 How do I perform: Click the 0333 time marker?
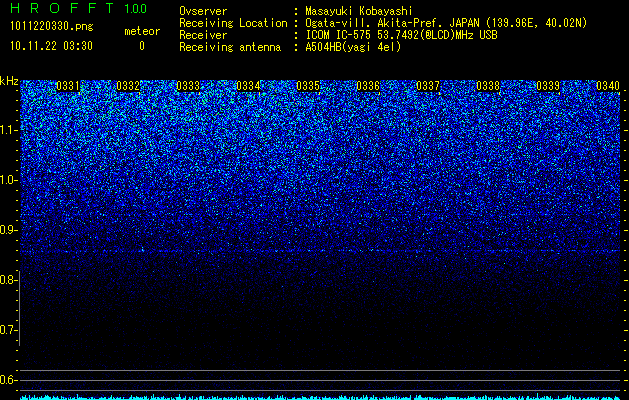188,86
